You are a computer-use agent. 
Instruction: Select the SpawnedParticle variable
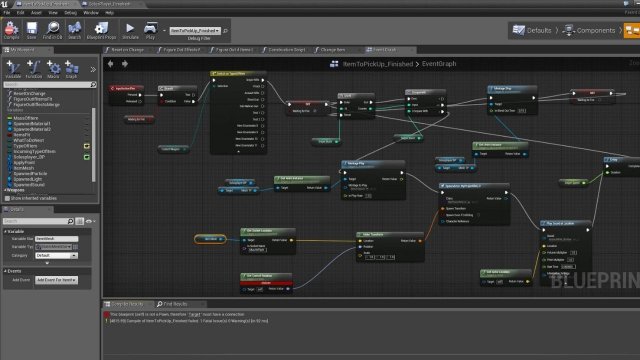30,173
